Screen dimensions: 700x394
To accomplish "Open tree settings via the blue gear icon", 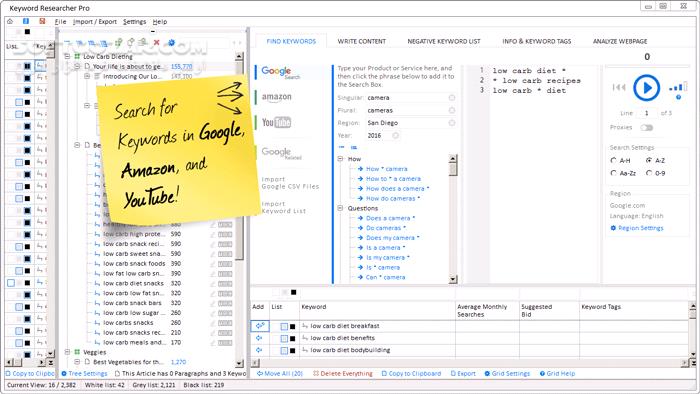I will [x=171, y=42].
